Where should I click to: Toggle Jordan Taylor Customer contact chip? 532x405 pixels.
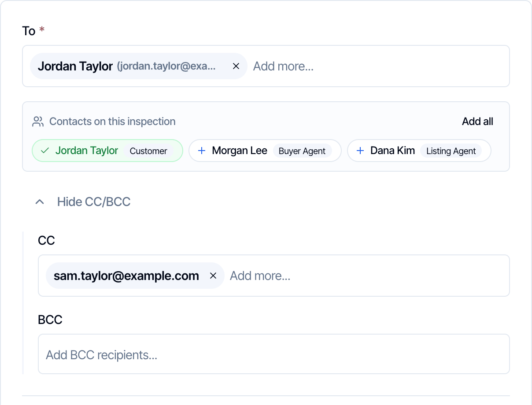pos(107,151)
